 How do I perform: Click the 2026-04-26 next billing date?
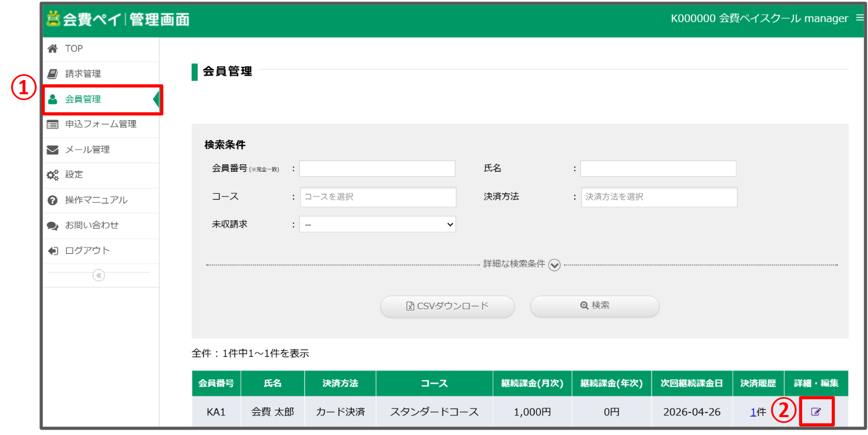click(692, 412)
